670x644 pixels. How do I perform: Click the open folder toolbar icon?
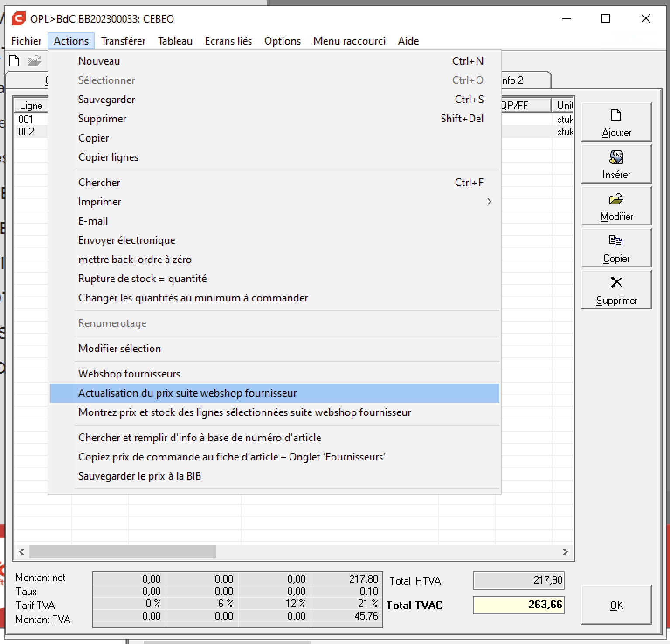point(34,61)
